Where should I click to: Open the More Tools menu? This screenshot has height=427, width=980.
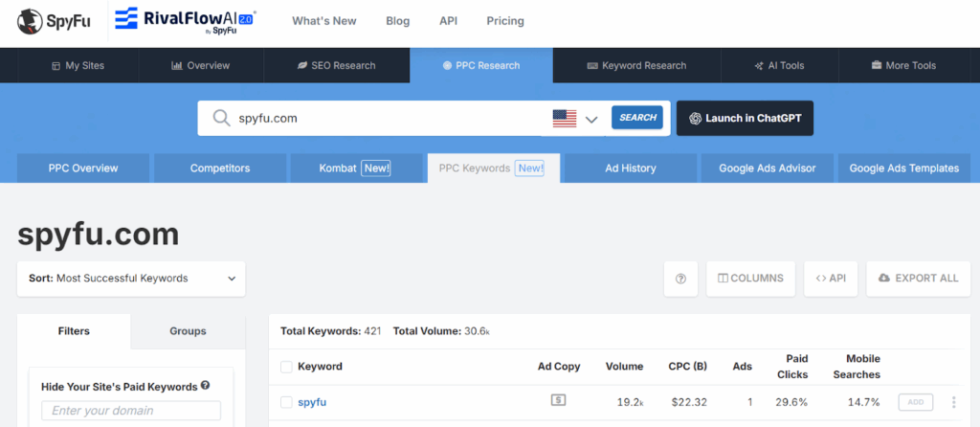(903, 66)
